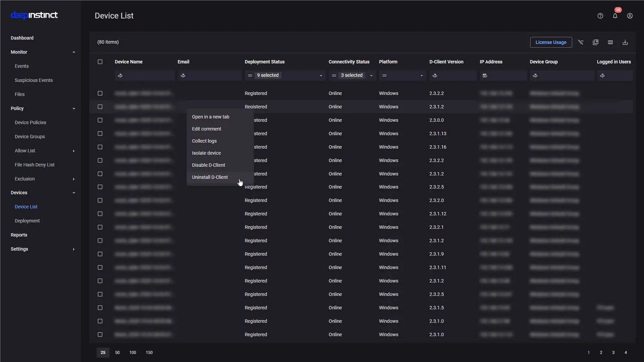Viewport: 644px width, 362px height.
Task: Check the row with D-Client version 2.3.1.16
Action: [x=100, y=147]
